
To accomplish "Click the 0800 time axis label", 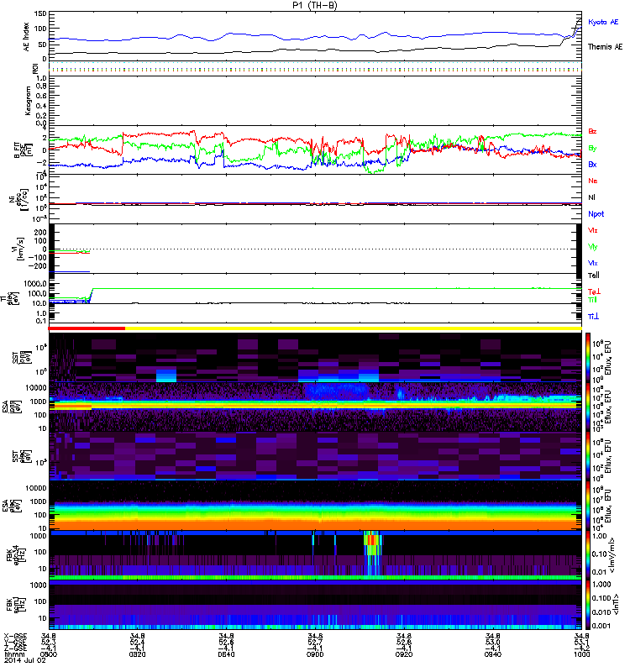I will click(x=48, y=654).
